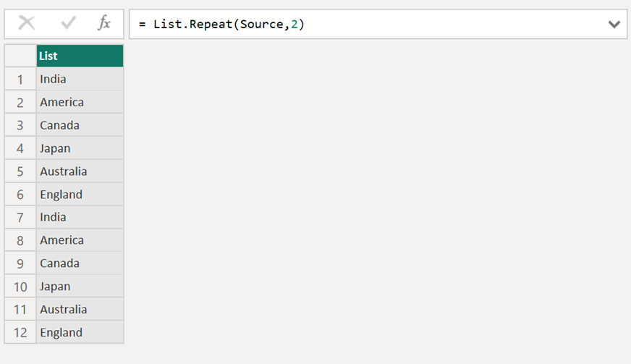Screen dimensions: 631x364
Task: Click row number 8 header
Action: [20, 240]
